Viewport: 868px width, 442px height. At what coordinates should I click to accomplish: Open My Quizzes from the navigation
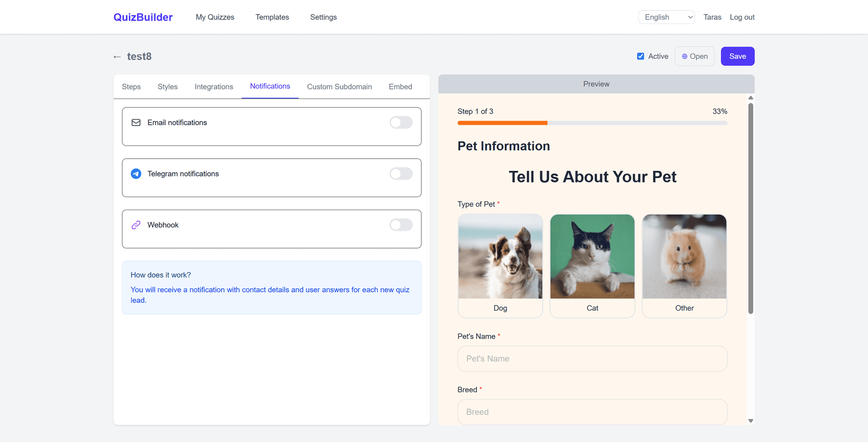pyautogui.click(x=215, y=17)
